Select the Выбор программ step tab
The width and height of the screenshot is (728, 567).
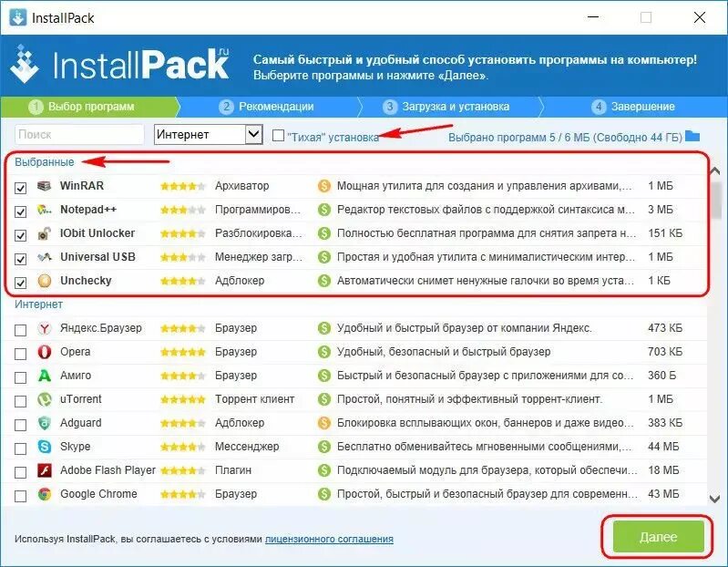point(89,107)
